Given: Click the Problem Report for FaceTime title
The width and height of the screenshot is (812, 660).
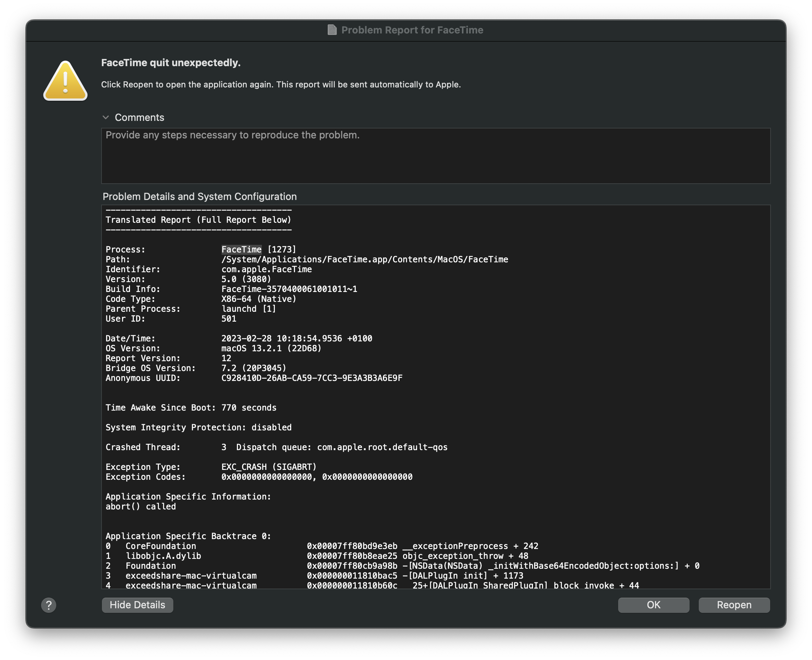Looking at the screenshot, I should tap(412, 30).
